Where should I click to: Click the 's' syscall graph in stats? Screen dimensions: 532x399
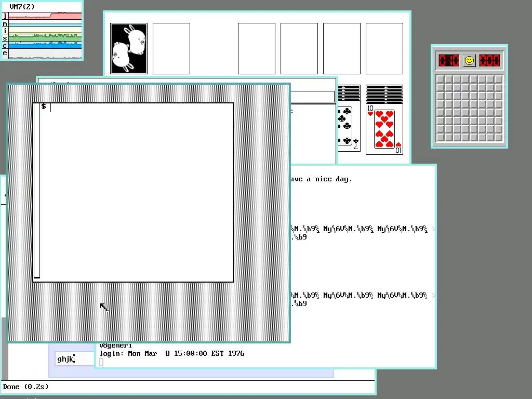click(x=45, y=38)
